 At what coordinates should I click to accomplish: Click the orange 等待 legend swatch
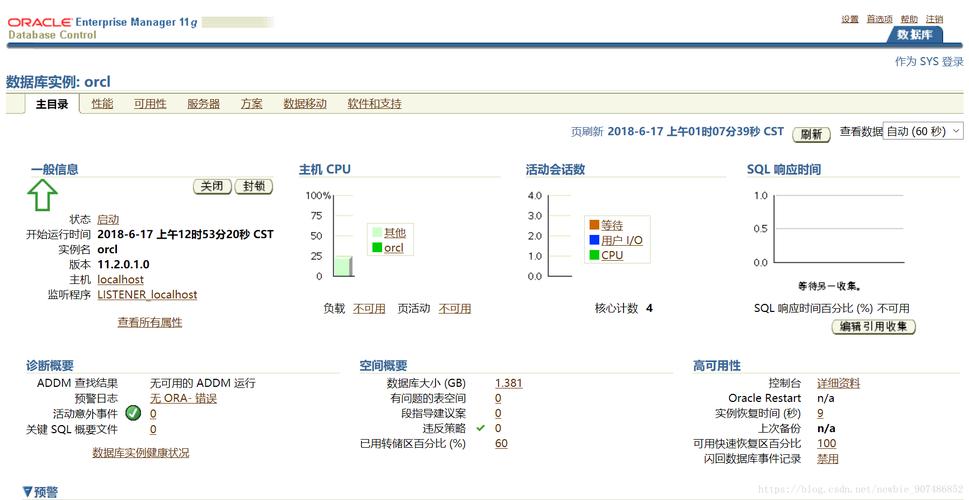click(x=595, y=225)
